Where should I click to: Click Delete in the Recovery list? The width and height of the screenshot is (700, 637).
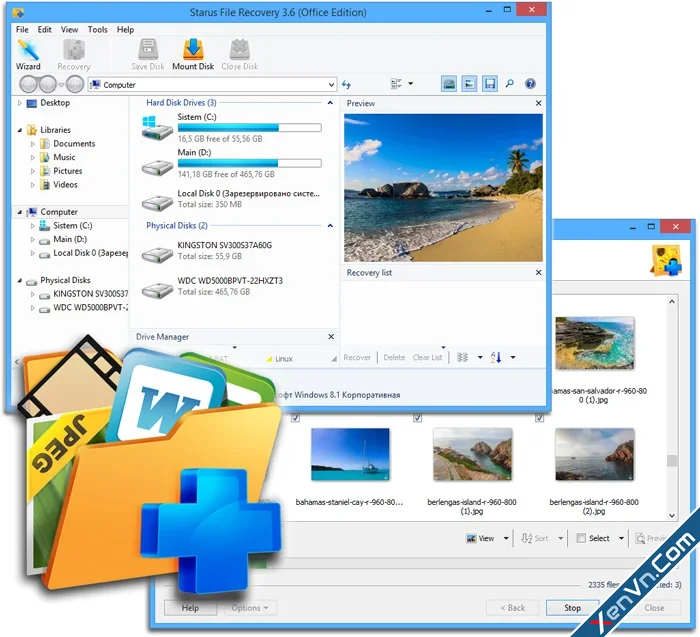point(394,357)
